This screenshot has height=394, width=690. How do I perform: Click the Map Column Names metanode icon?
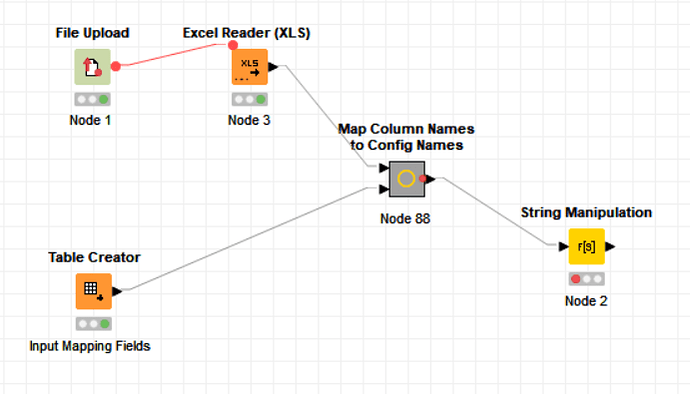[407, 179]
